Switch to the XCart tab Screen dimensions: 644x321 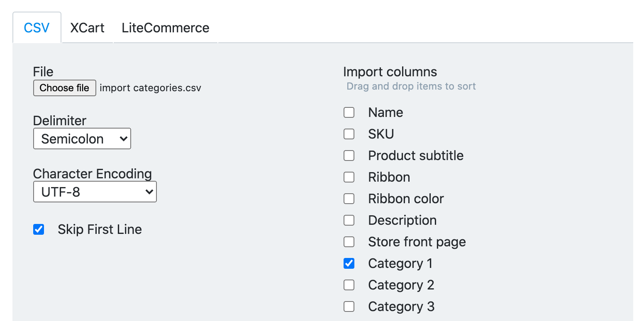coord(87,27)
